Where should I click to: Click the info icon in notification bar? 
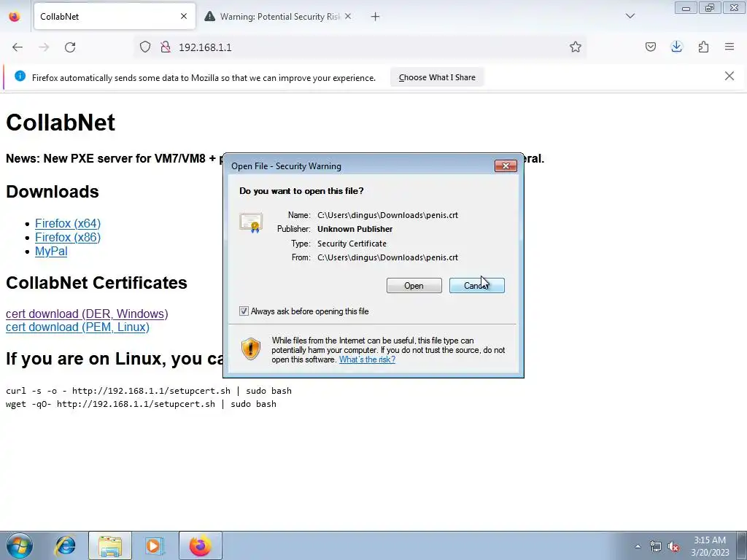20,76
